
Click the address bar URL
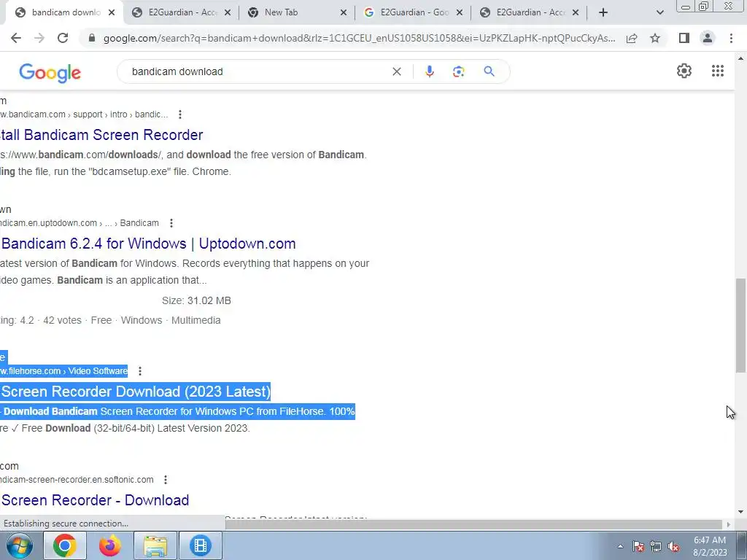[359, 38]
